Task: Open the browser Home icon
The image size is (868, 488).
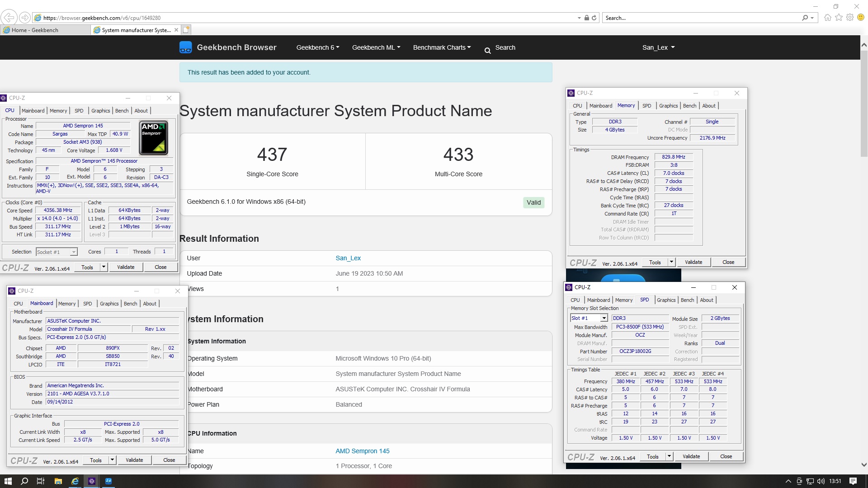Action: pos(828,18)
